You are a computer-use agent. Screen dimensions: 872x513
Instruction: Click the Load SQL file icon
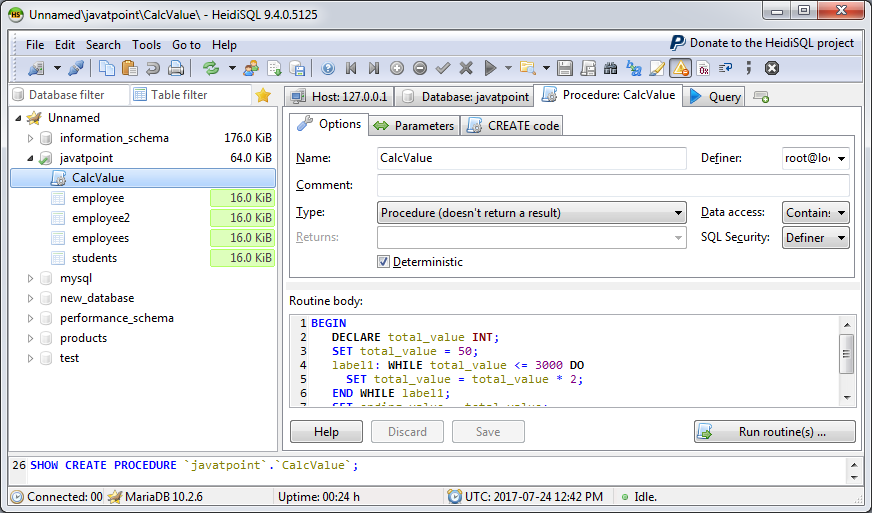click(x=275, y=68)
